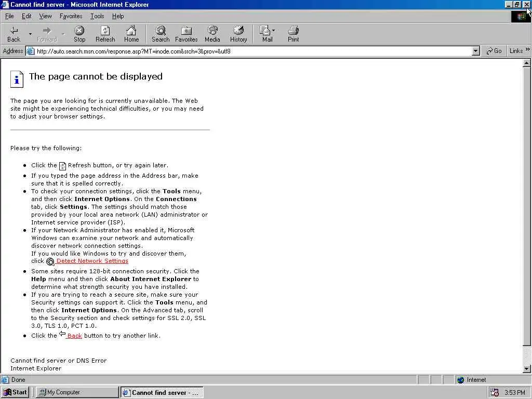Click the inline Refresh icon in the bullet list
Viewport: 532px width, 399px height.
(x=62, y=166)
